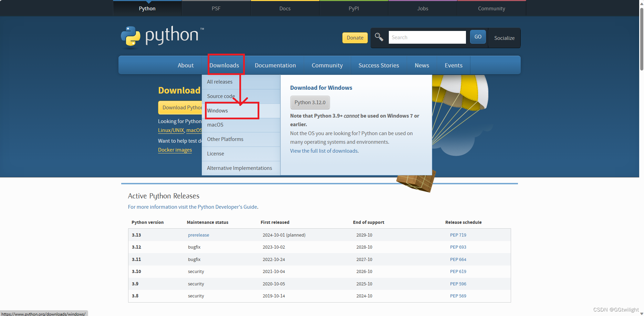Viewport: 644px width, 316px height.
Task: Click the 2029-10 end of support cell
Action: click(364, 235)
